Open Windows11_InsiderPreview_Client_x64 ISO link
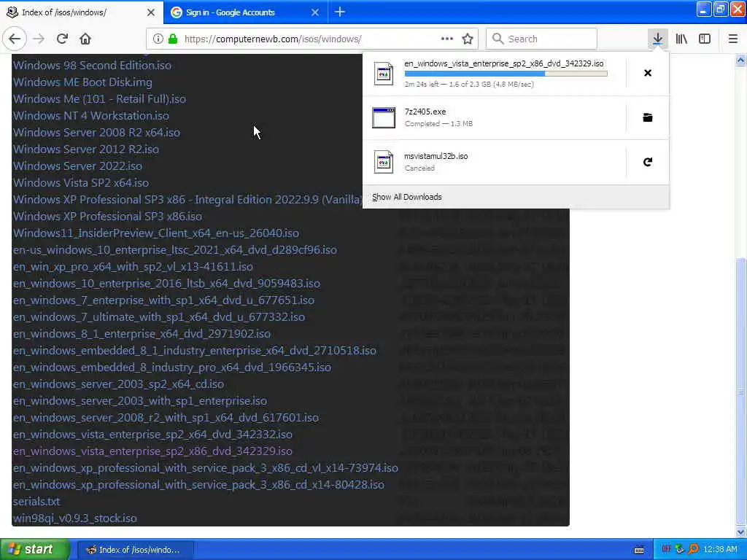The width and height of the screenshot is (747, 560). click(156, 233)
